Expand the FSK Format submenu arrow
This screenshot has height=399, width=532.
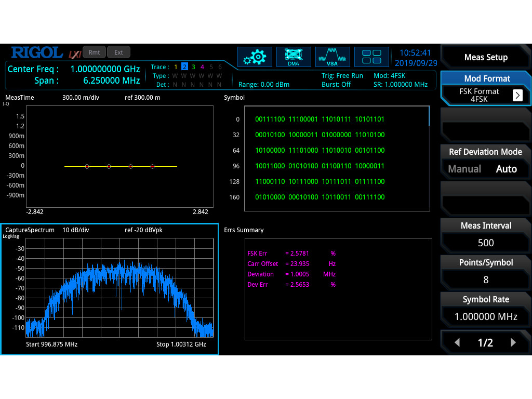[x=517, y=95]
